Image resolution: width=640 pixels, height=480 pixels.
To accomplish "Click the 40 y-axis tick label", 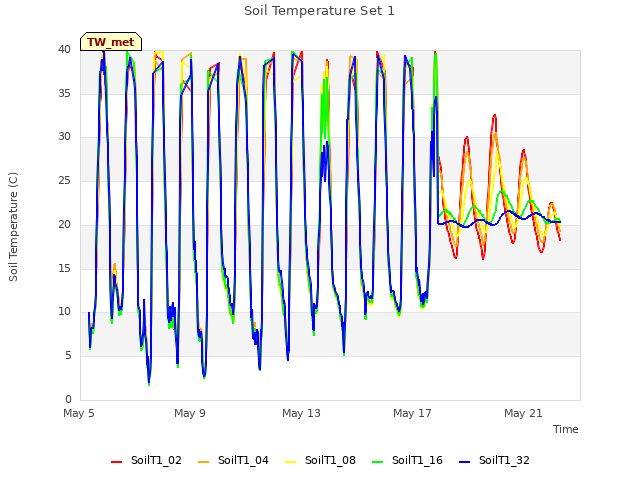I will (x=64, y=49).
